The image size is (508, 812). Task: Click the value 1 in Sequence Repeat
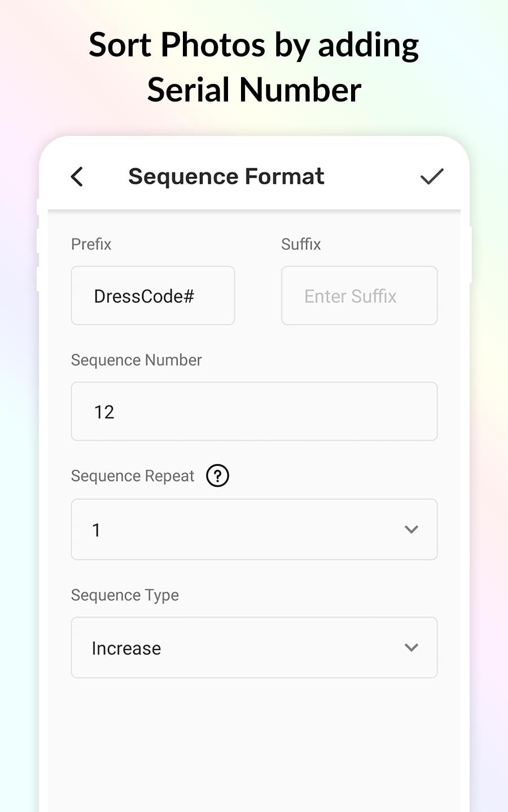97,530
